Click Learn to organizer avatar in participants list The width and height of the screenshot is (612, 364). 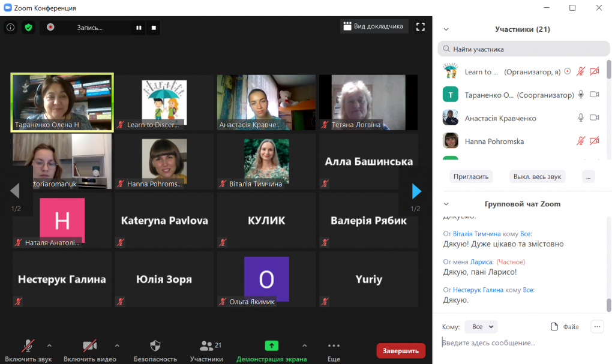tap(451, 71)
